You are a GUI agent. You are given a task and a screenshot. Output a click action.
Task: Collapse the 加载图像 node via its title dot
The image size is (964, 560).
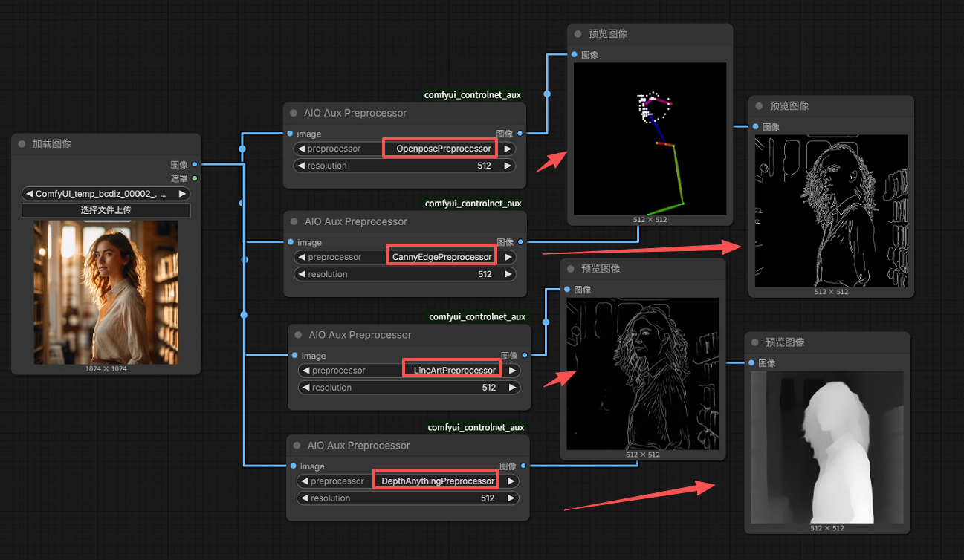coord(22,144)
